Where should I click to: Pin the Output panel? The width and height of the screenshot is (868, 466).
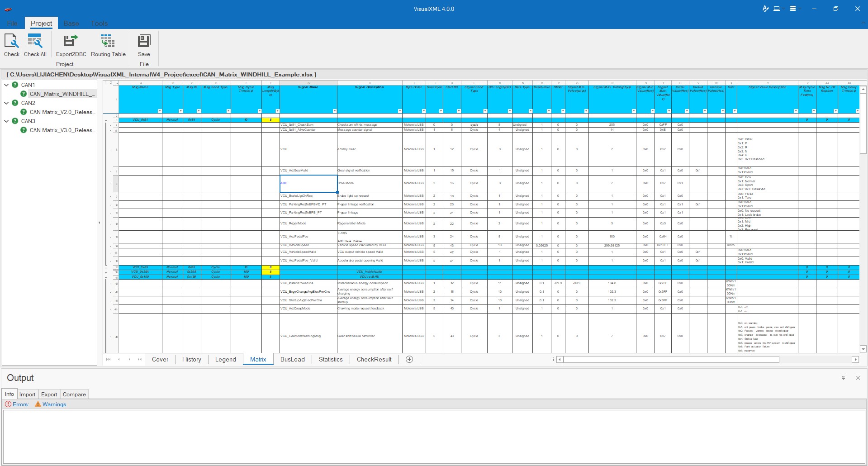(x=843, y=378)
